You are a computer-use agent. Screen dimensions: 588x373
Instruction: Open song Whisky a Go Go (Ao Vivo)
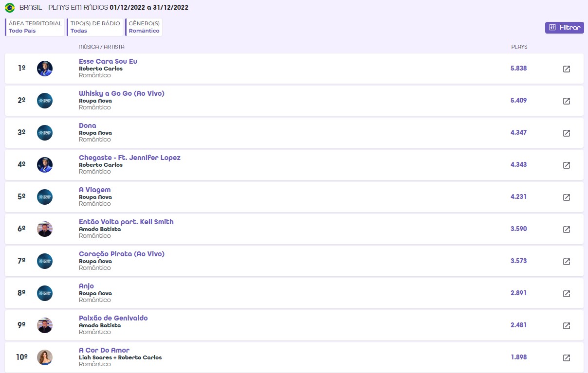click(122, 93)
